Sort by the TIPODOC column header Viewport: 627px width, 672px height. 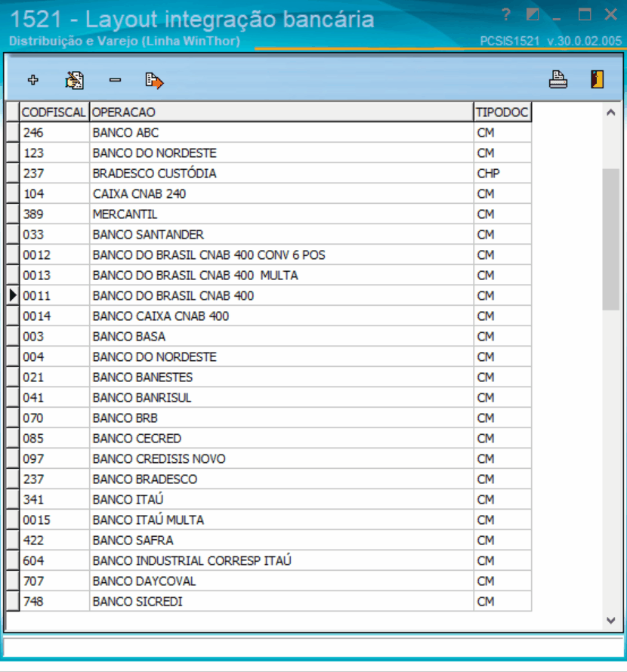pos(502,112)
